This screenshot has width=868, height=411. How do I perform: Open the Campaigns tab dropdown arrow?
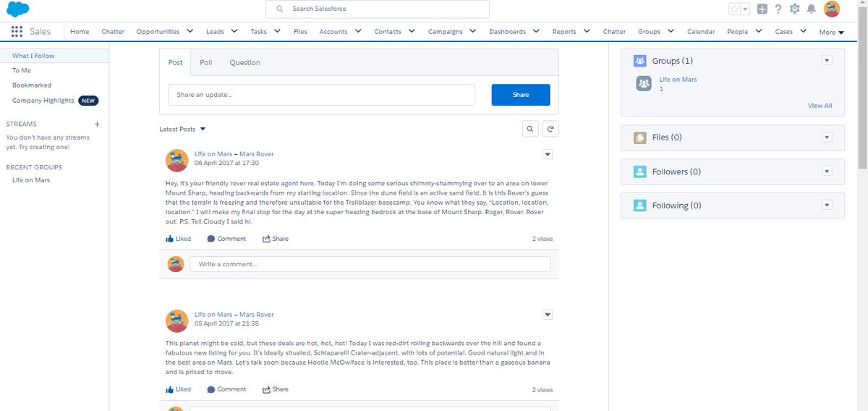point(473,31)
